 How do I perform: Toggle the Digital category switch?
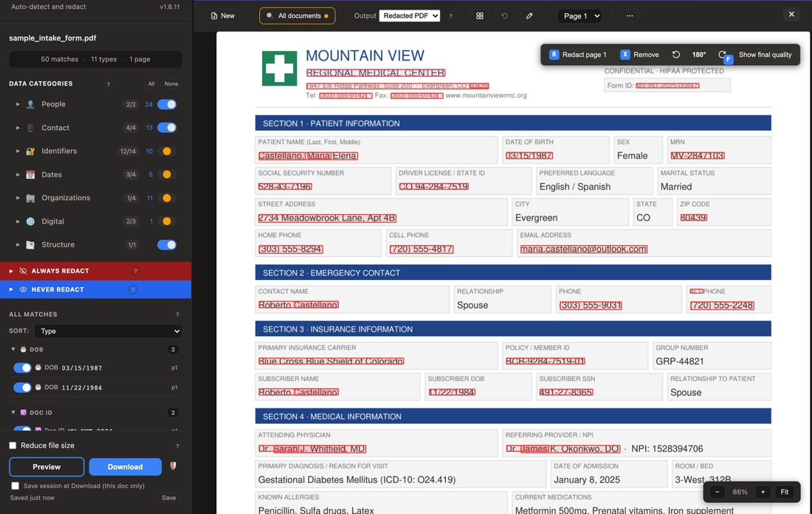[x=167, y=222]
